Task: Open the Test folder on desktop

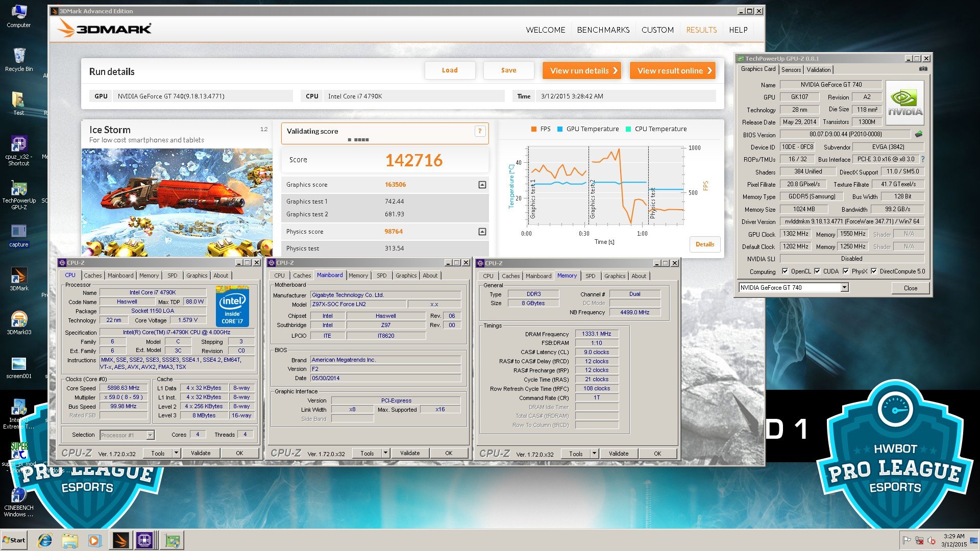Action: click(x=18, y=104)
